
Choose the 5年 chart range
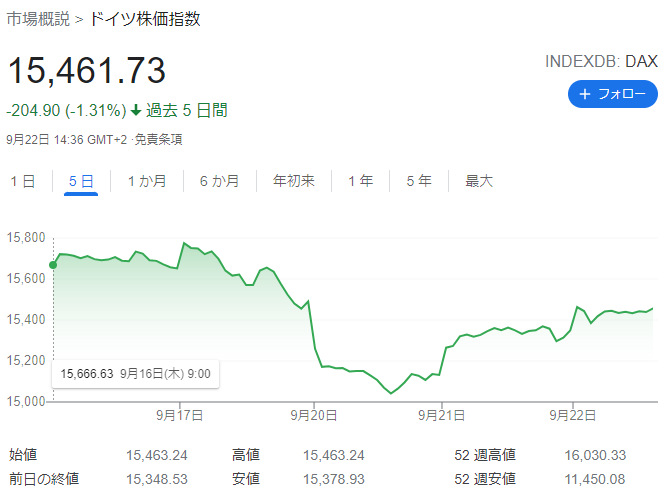point(419,181)
